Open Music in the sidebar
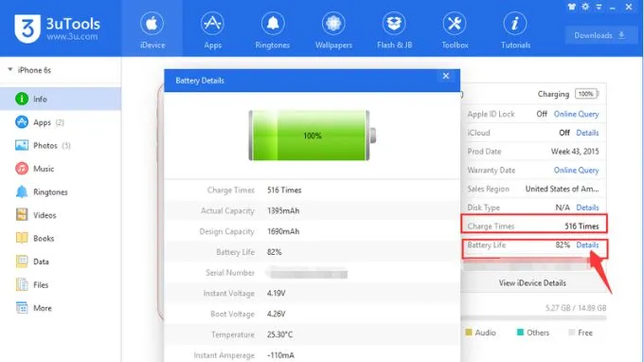 point(61,169)
